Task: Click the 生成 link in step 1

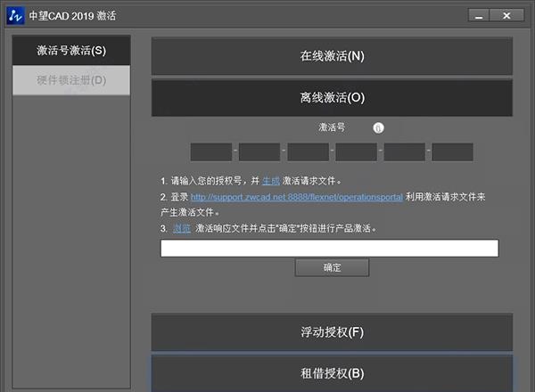Action: tap(271, 181)
